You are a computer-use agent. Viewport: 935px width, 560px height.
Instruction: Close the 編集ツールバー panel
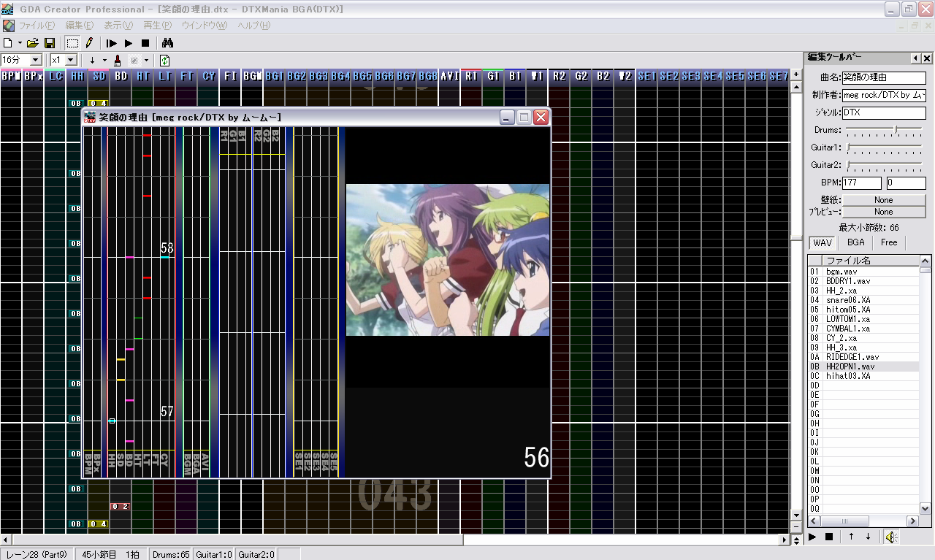927,58
